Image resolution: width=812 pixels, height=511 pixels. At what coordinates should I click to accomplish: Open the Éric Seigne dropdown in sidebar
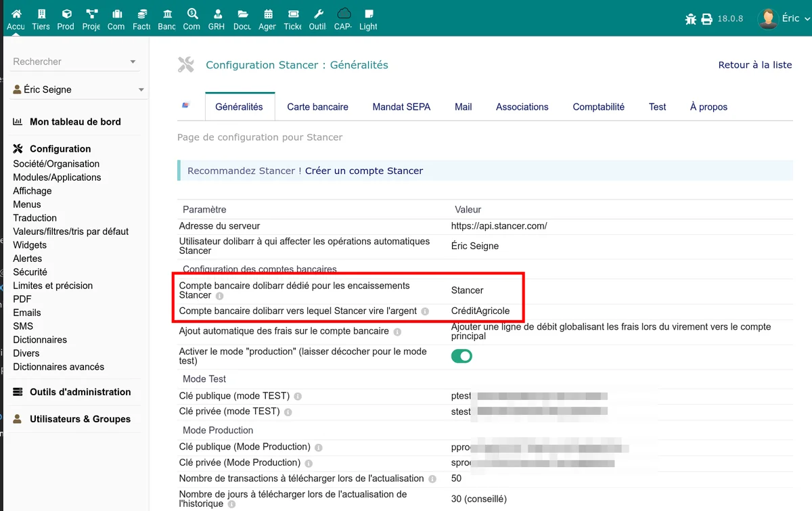79,89
